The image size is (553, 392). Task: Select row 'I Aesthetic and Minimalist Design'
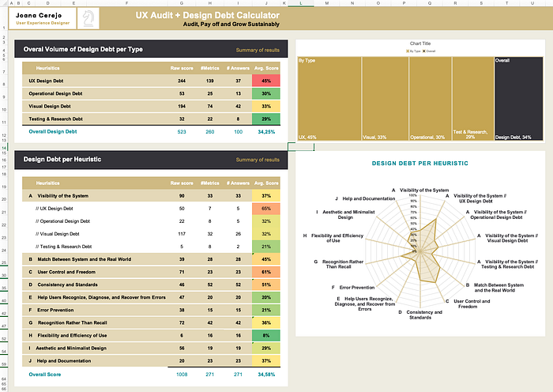click(152, 349)
